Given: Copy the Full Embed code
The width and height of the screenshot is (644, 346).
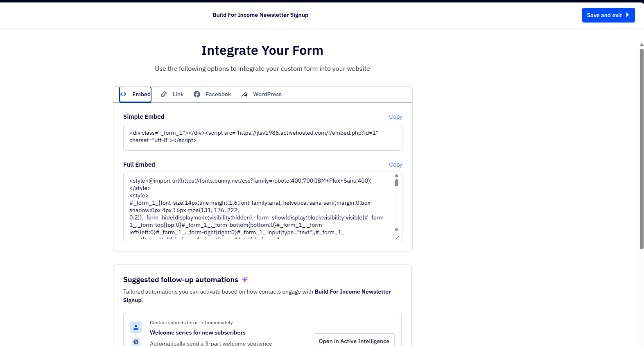Looking at the screenshot, I should [x=395, y=165].
